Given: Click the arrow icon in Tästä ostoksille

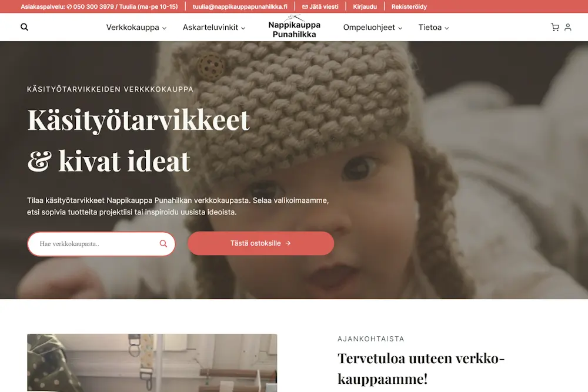Looking at the screenshot, I should pyautogui.click(x=288, y=243).
